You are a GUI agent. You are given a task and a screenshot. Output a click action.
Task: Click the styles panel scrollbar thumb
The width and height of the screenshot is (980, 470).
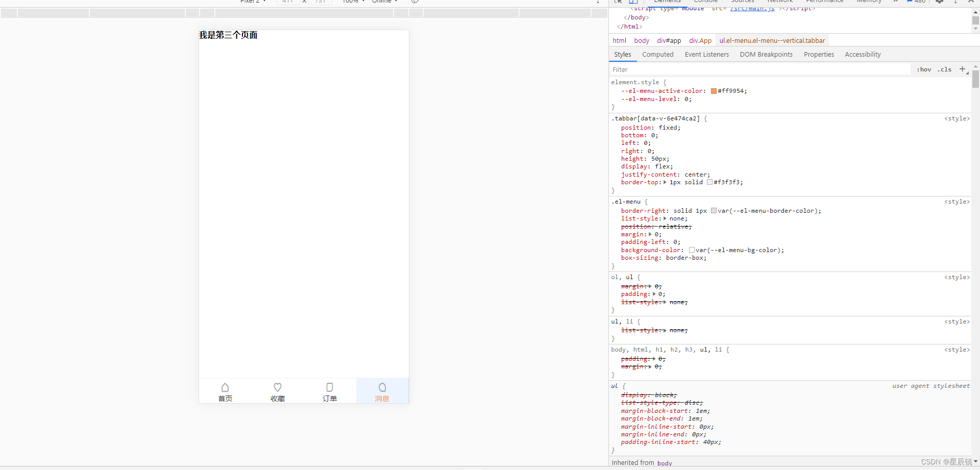click(x=975, y=79)
